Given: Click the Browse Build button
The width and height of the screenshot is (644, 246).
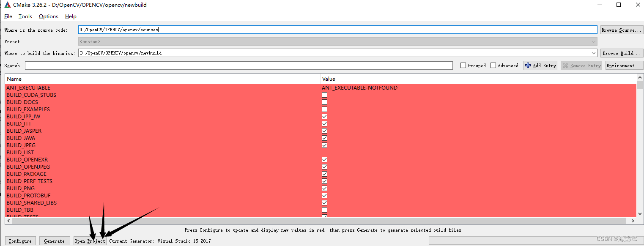Looking at the screenshot, I should click(622, 53).
